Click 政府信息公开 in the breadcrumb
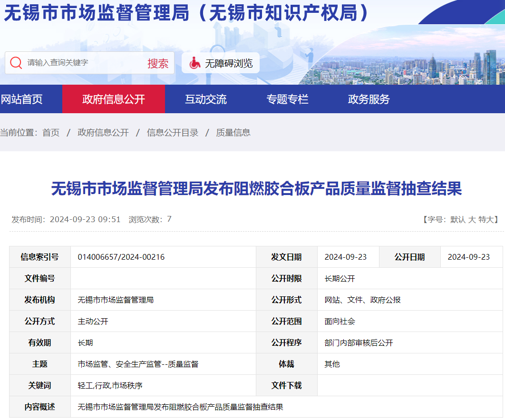 coord(103,133)
